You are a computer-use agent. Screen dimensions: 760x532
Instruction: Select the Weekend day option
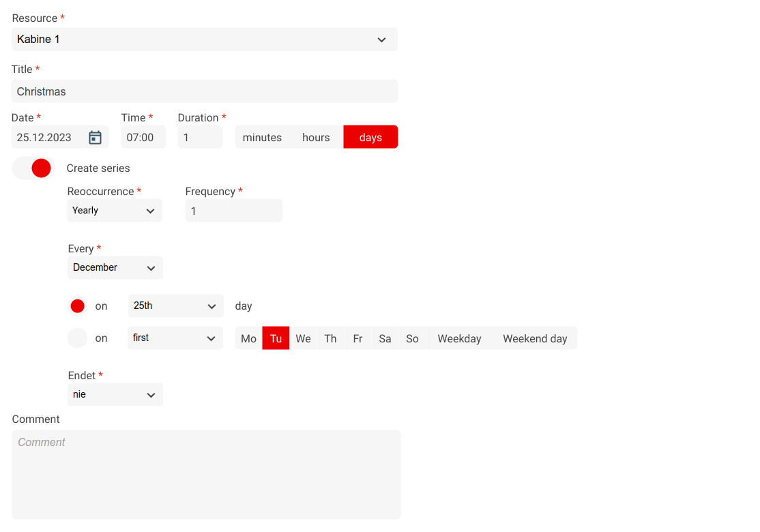(535, 339)
